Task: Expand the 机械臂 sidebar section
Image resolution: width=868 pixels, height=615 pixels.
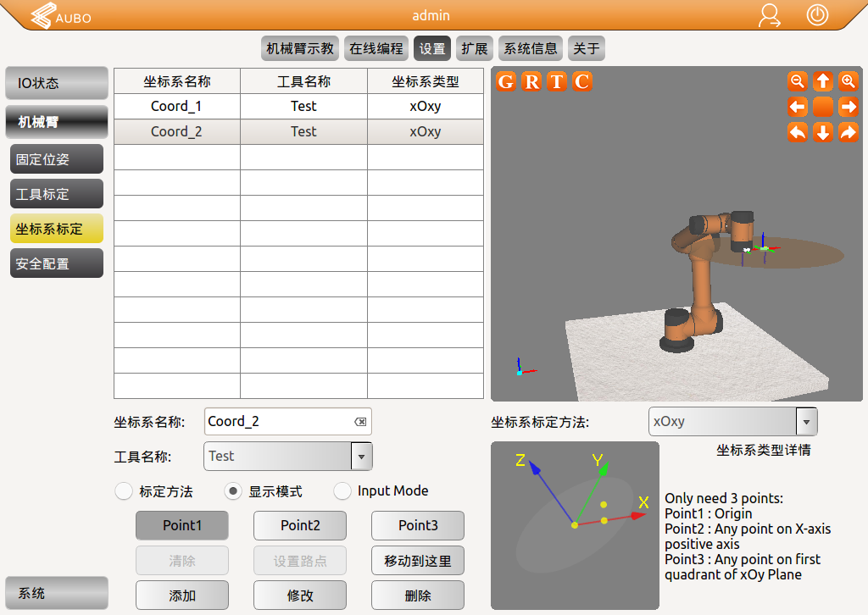Action: [x=57, y=122]
